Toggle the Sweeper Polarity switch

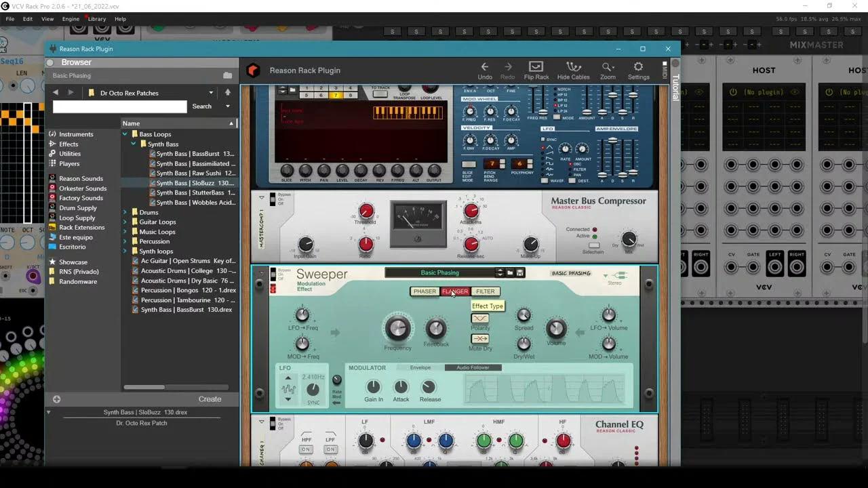[480, 319]
